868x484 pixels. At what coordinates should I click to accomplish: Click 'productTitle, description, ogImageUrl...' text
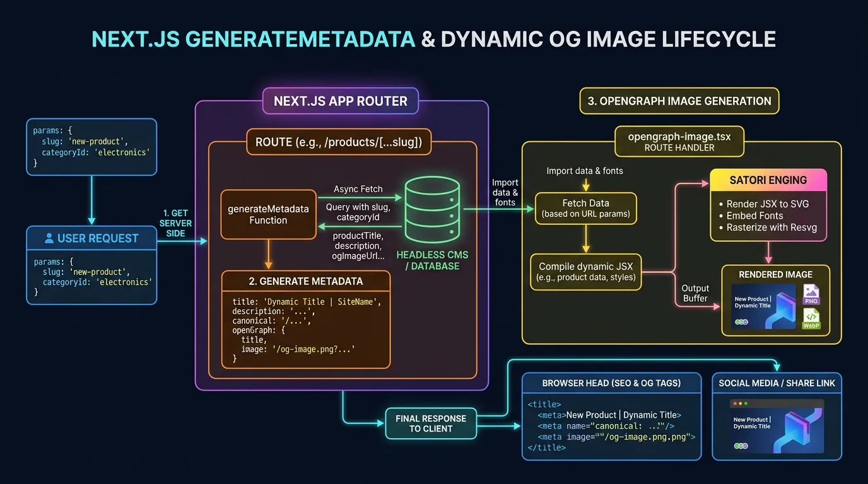click(x=358, y=246)
